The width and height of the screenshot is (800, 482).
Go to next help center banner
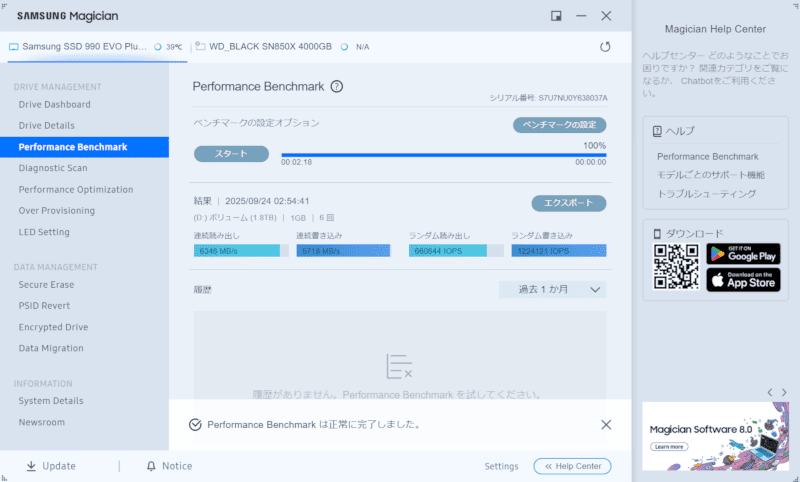coord(783,392)
